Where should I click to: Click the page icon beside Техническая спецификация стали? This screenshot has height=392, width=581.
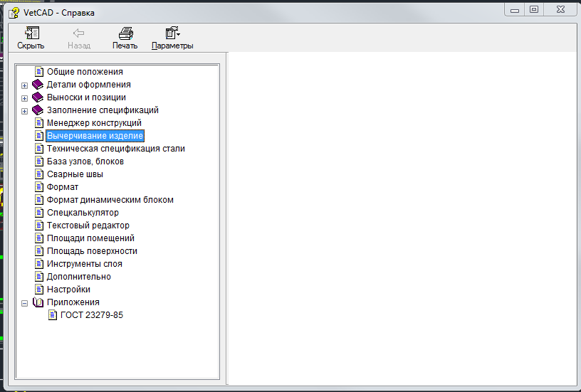39,149
